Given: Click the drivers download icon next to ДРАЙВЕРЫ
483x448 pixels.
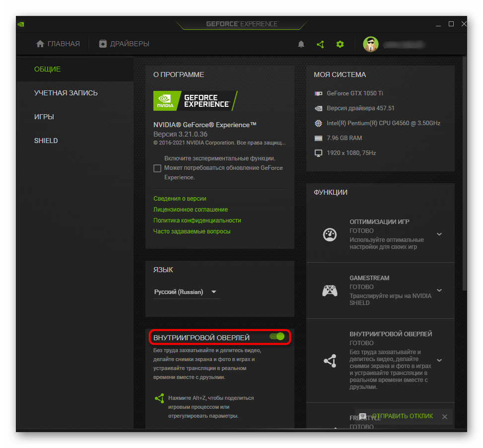Looking at the screenshot, I should point(103,44).
